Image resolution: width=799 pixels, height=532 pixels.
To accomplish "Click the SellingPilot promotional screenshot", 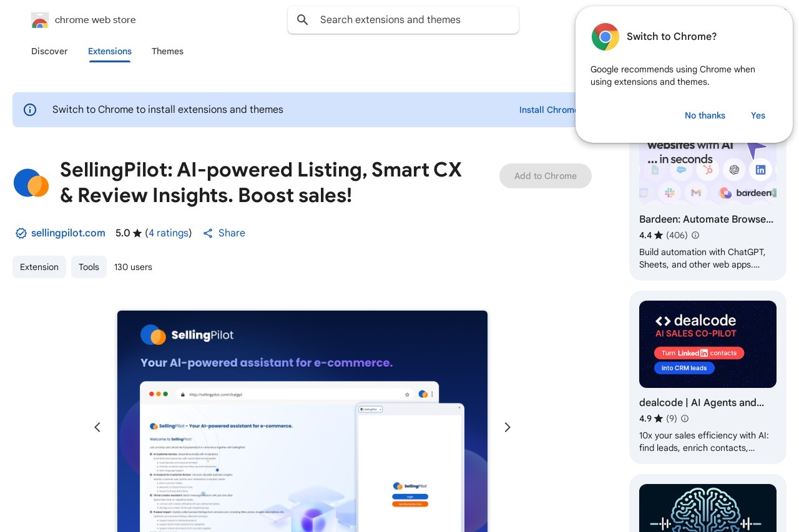I will (x=302, y=421).
